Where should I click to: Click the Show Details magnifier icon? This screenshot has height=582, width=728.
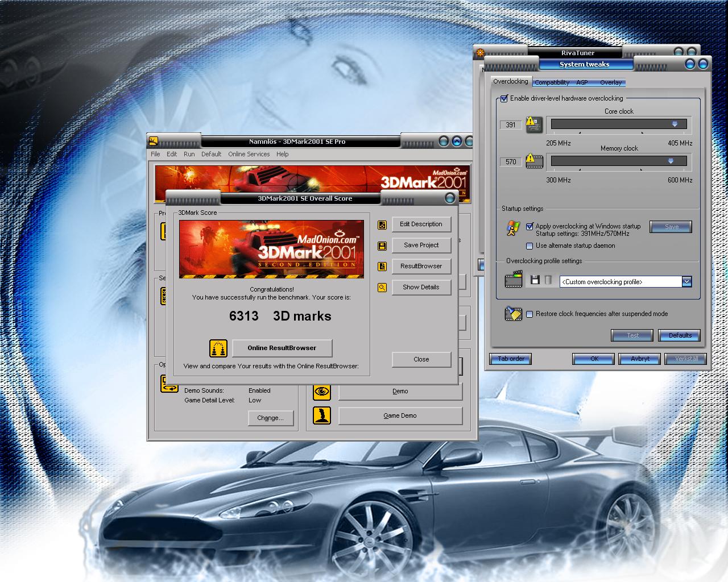382,288
